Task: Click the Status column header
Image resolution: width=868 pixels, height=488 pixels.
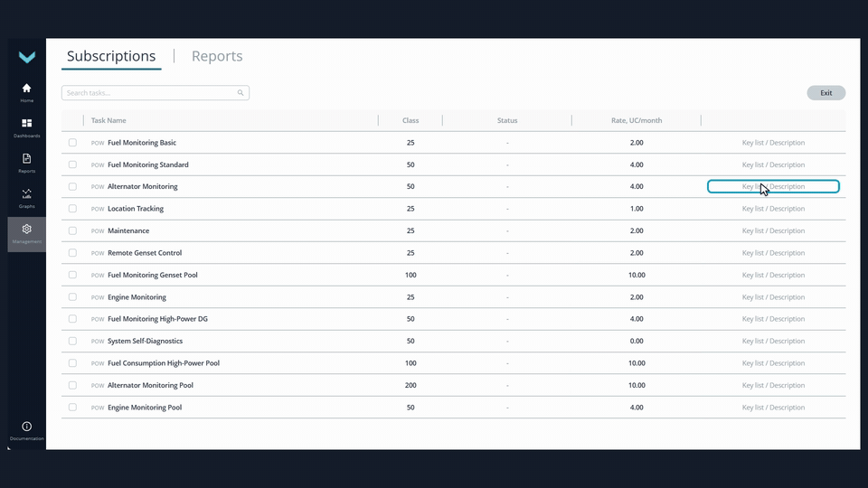Action: coord(507,120)
